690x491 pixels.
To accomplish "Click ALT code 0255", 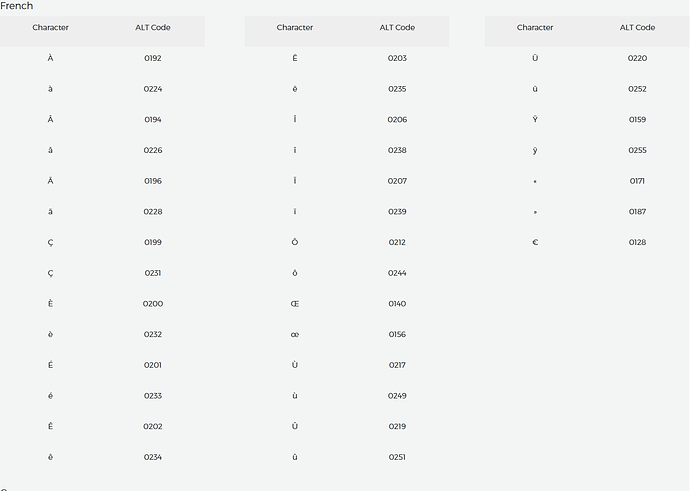I will coord(637,151).
